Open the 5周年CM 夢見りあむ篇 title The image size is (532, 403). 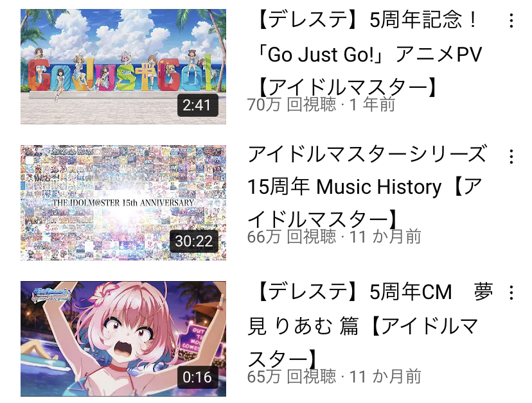pyautogui.click(x=370, y=325)
